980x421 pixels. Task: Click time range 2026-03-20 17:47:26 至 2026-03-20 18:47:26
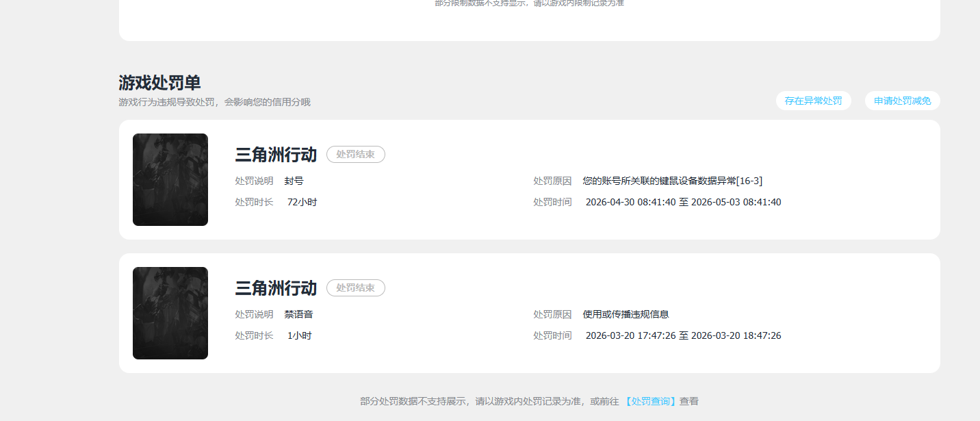pos(684,335)
